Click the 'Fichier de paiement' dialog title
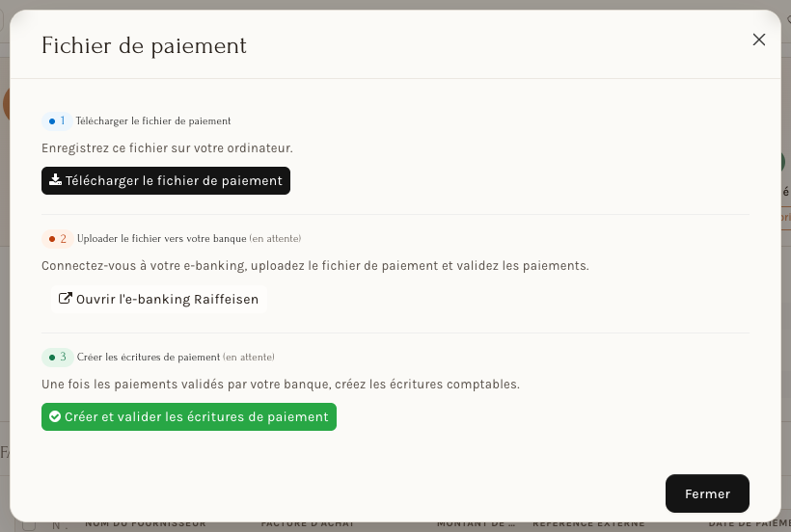 coord(144,45)
